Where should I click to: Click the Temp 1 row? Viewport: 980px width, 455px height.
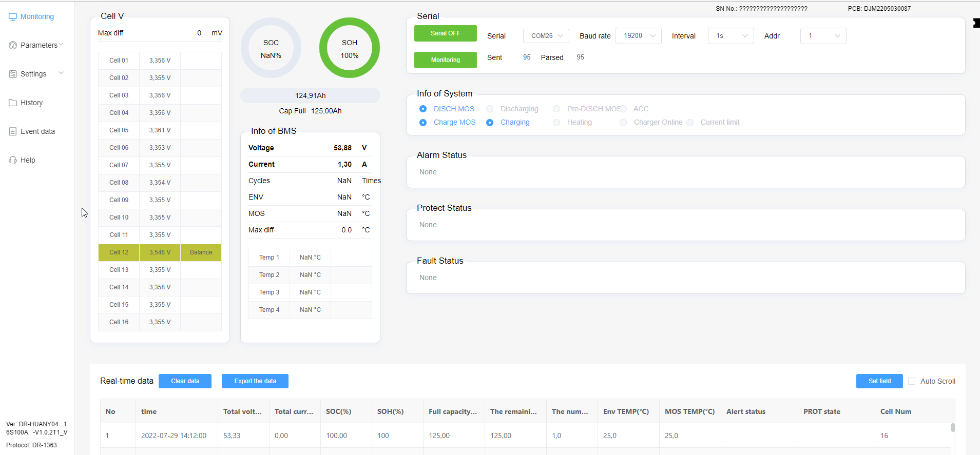click(310, 258)
